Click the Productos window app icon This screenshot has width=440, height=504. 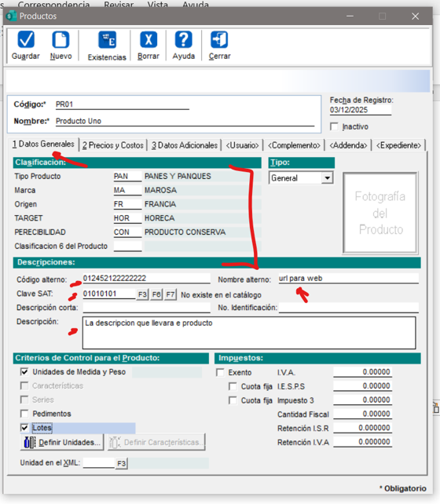11,16
